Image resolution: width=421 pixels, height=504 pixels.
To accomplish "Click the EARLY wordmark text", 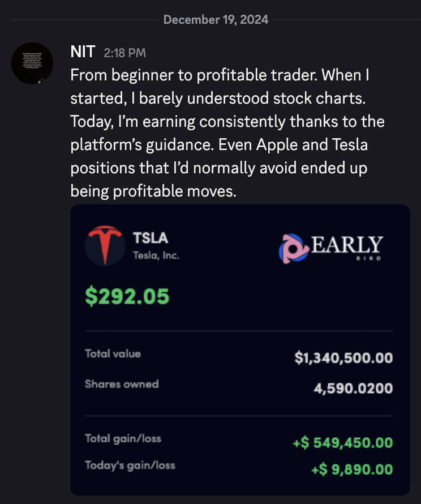I will click(x=347, y=245).
